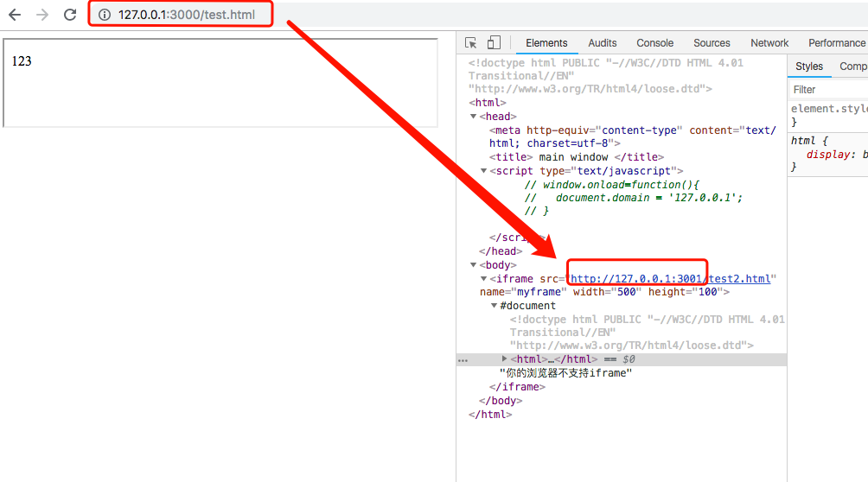Select the Performance tab
The height and width of the screenshot is (482, 868).
pyautogui.click(x=836, y=43)
